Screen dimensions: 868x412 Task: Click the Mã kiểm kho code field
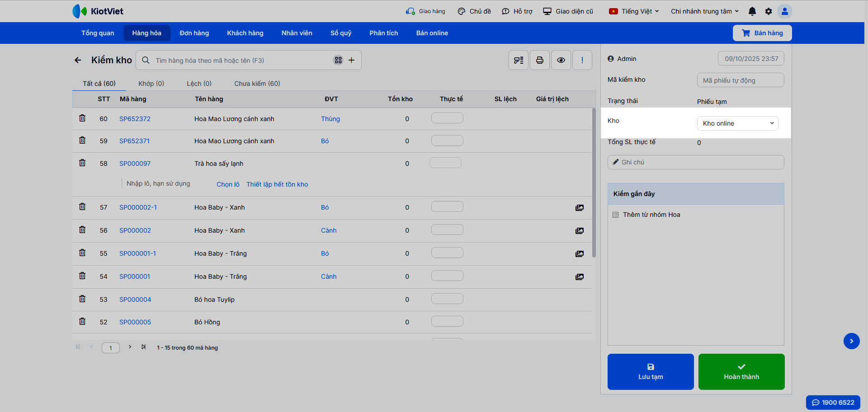coord(741,80)
